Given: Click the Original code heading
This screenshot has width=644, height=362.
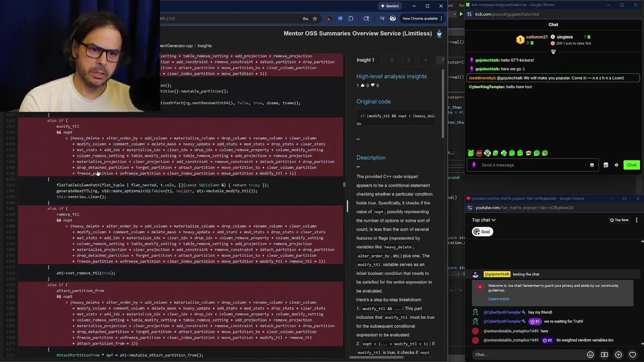Looking at the screenshot, I should [373, 102].
